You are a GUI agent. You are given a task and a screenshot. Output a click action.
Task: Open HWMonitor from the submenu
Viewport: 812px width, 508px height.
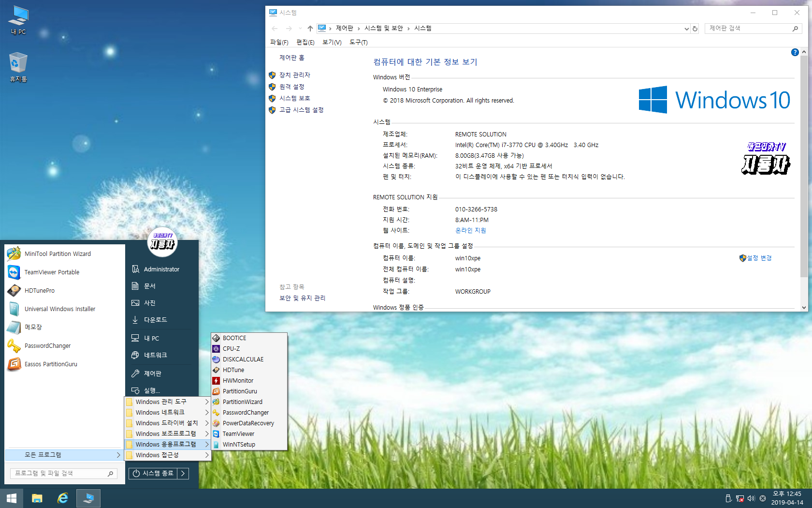249,380
